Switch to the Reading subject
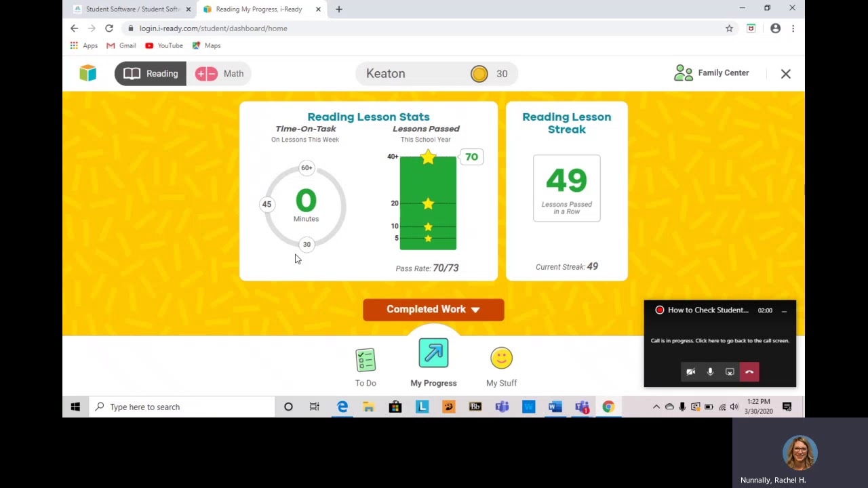The height and width of the screenshot is (488, 868). coord(151,73)
